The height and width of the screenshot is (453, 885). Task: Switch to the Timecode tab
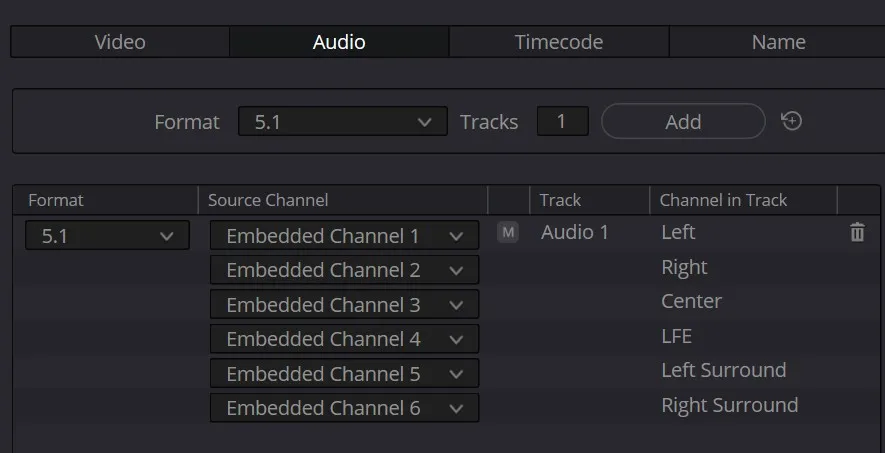tap(559, 42)
